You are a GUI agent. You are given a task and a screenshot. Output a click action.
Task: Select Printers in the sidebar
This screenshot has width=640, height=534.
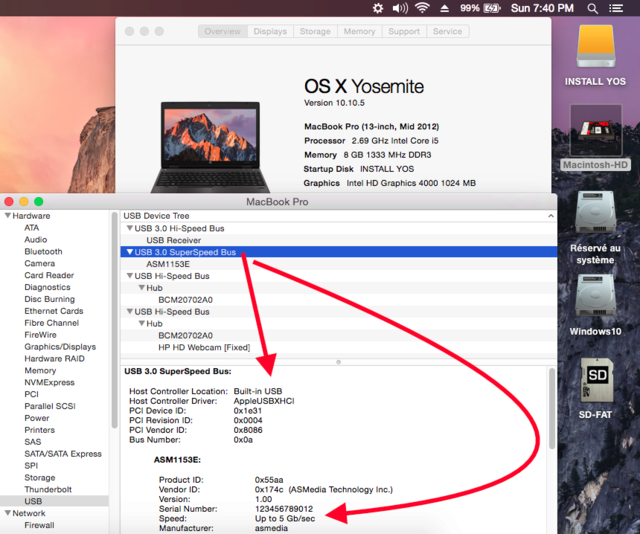point(39,429)
